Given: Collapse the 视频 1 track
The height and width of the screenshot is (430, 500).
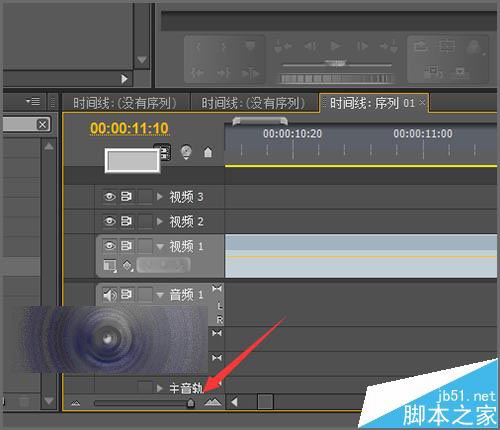Looking at the screenshot, I should coord(160,247).
